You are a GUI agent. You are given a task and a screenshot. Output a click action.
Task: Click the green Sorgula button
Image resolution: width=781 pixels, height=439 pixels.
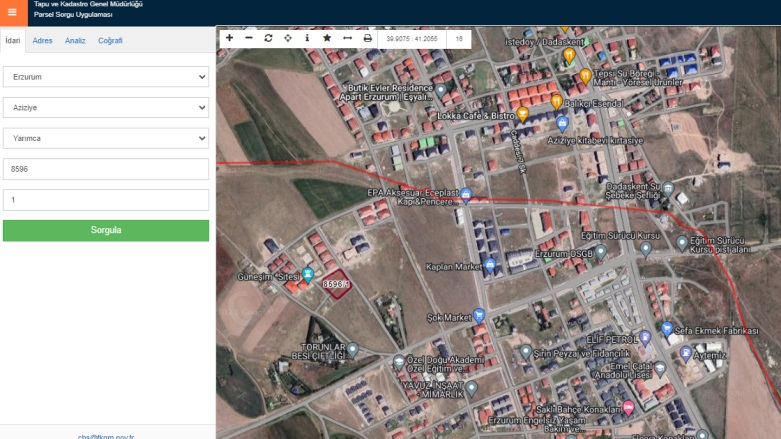(106, 230)
